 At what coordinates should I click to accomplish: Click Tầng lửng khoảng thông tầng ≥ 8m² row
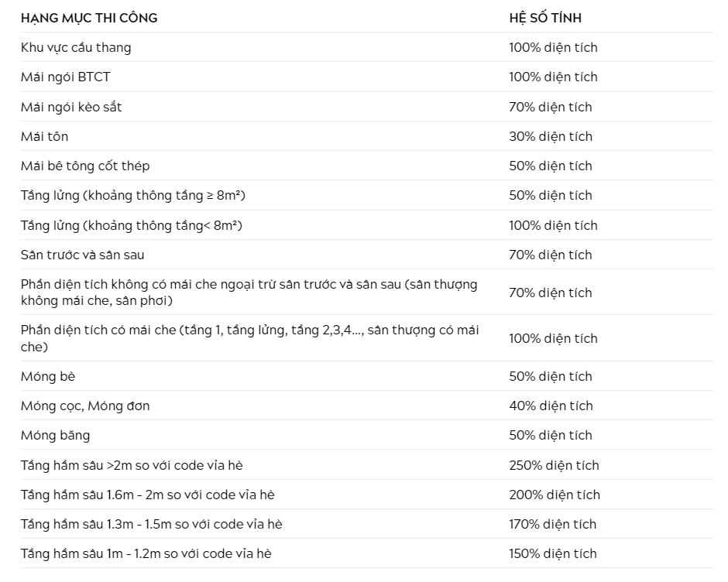pyautogui.click(x=367, y=195)
